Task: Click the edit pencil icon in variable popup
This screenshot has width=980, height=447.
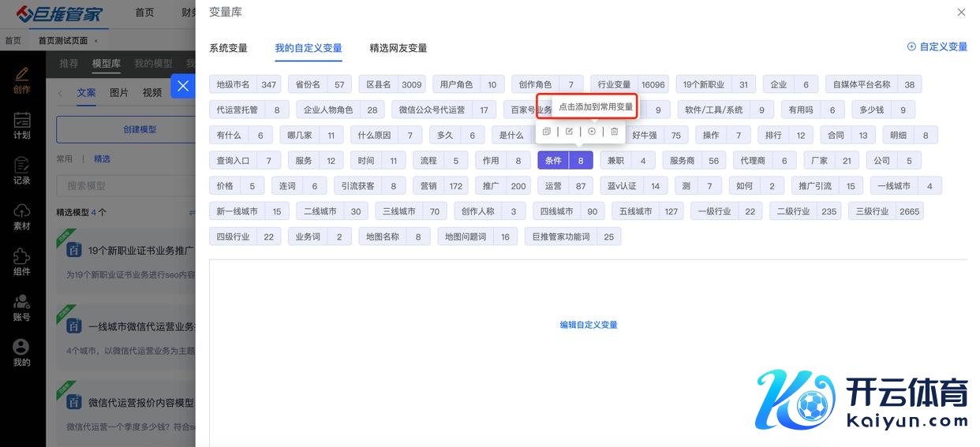Action: pos(569,132)
